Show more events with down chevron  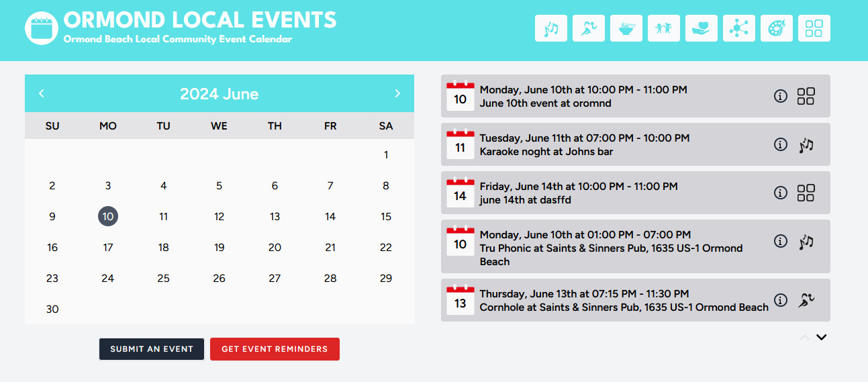point(821,337)
